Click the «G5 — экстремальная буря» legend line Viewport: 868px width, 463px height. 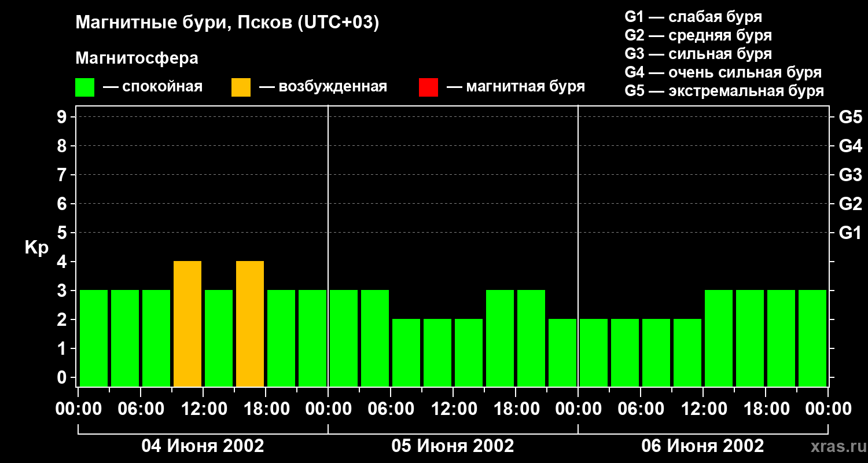(x=724, y=91)
